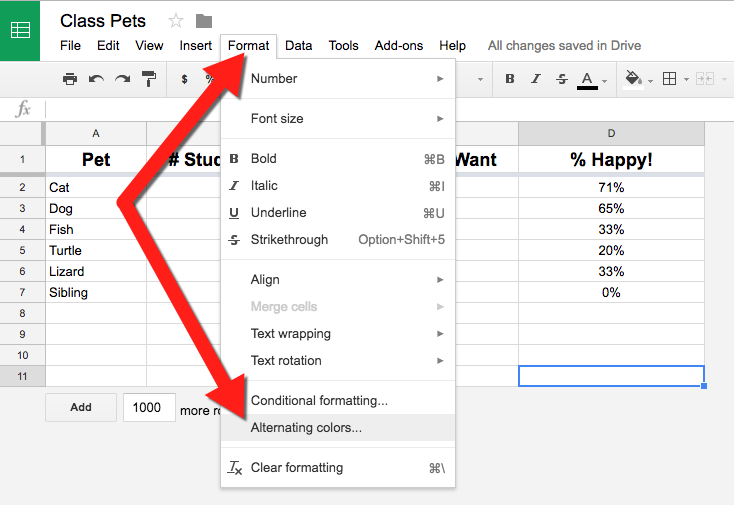Click the Google Sheets home icon
734x505 pixels.
click(20, 30)
